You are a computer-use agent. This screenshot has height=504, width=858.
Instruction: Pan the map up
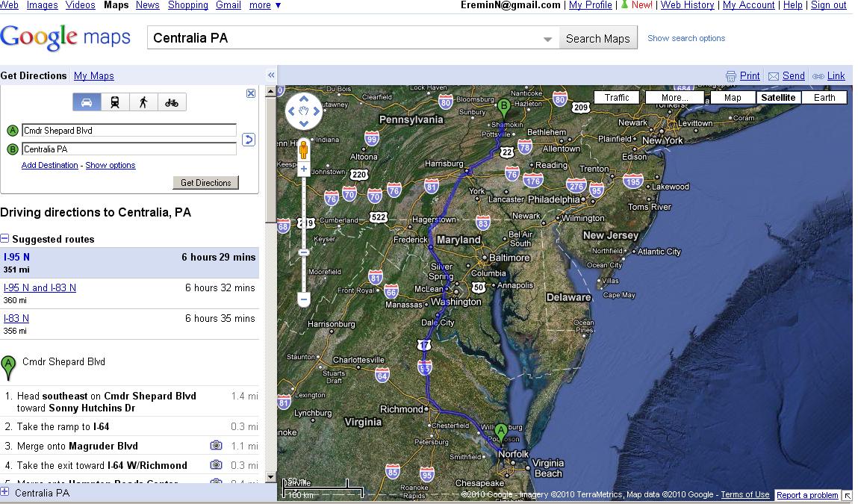(x=304, y=99)
